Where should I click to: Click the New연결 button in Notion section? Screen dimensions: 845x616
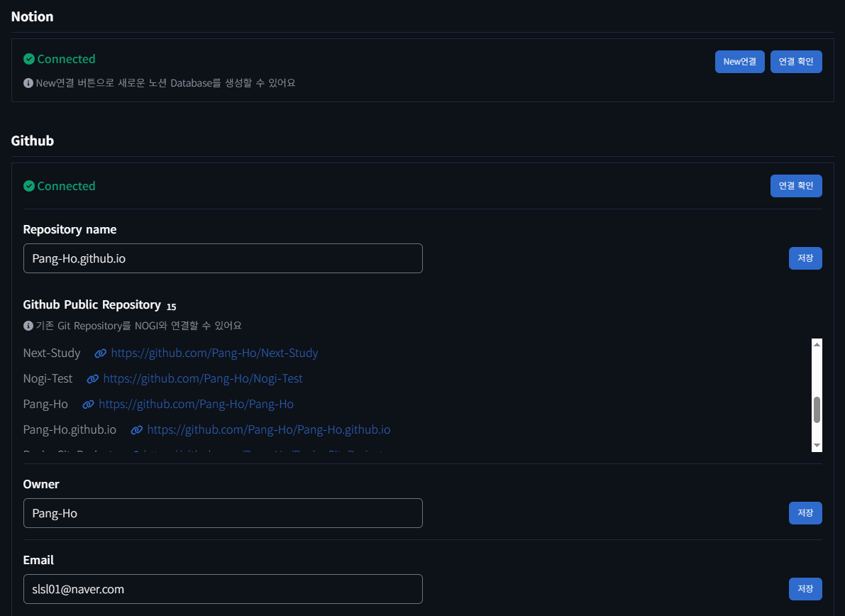(x=739, y=62)
